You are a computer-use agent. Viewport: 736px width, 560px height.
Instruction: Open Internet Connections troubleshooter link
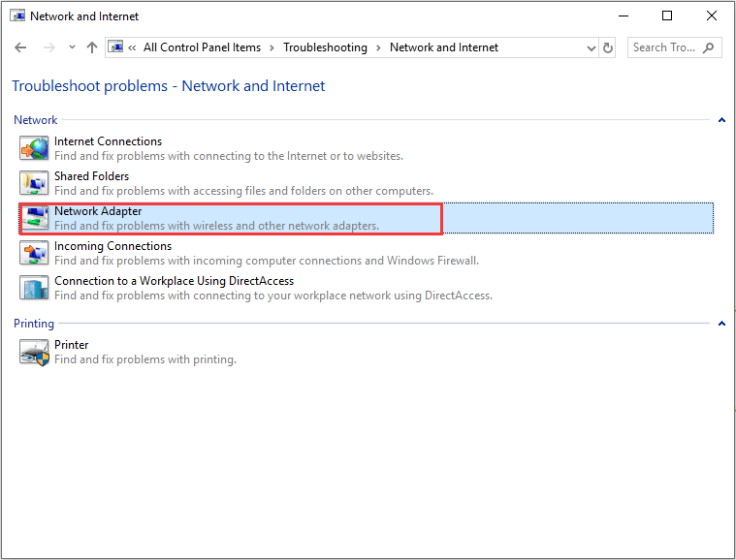pos(108,141)
